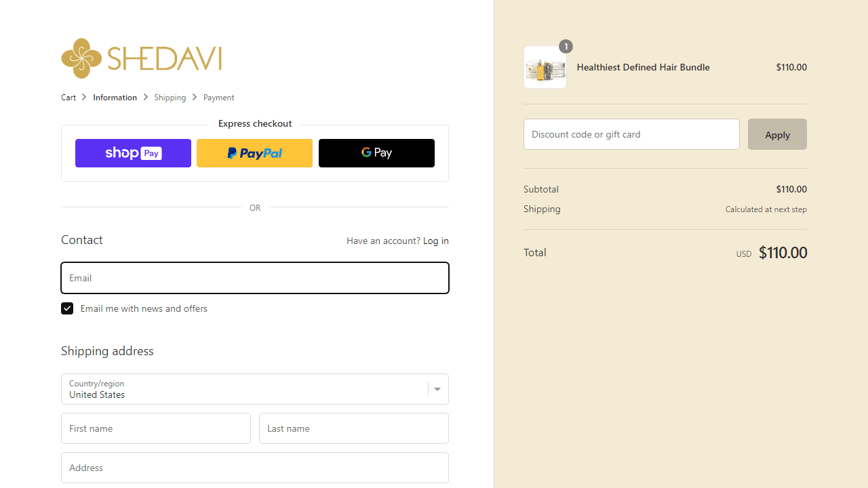This screenshot has height=488, width=868.
Task: Click the Have an account? text
Action: click(383, 241)
